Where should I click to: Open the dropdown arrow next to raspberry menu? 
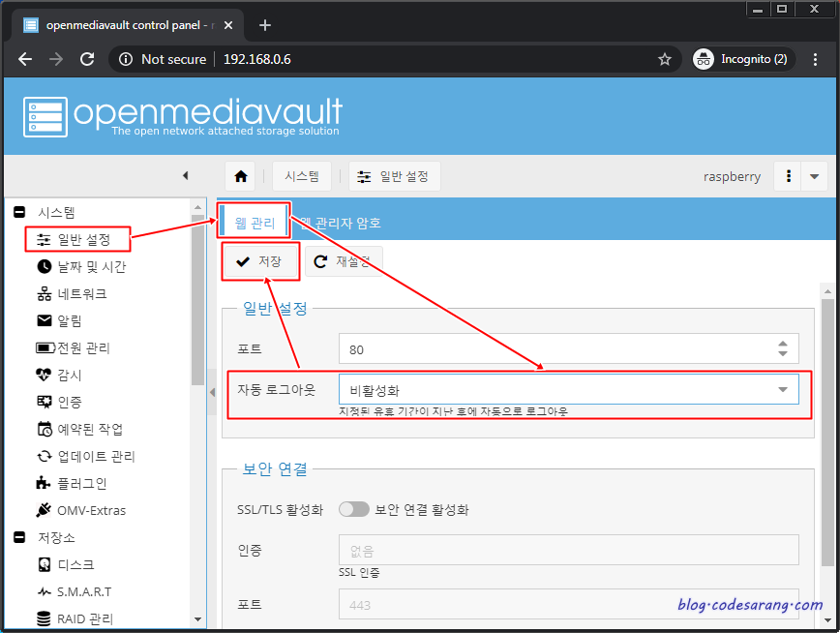point(814,176)
